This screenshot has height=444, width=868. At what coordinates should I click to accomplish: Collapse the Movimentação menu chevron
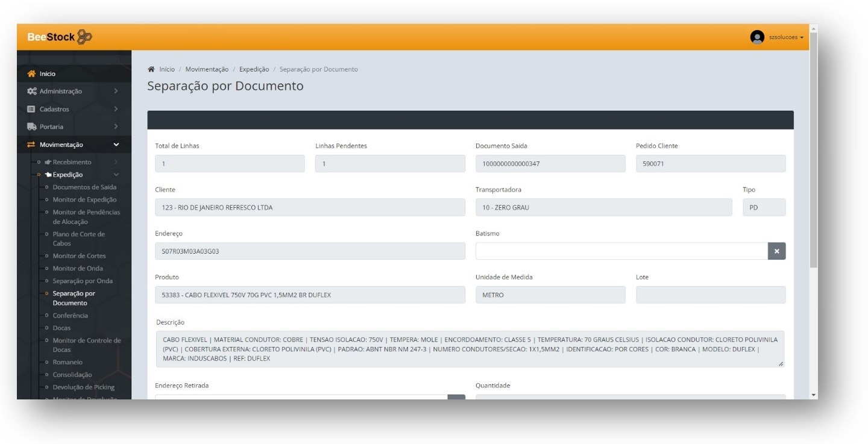(116, 145)
